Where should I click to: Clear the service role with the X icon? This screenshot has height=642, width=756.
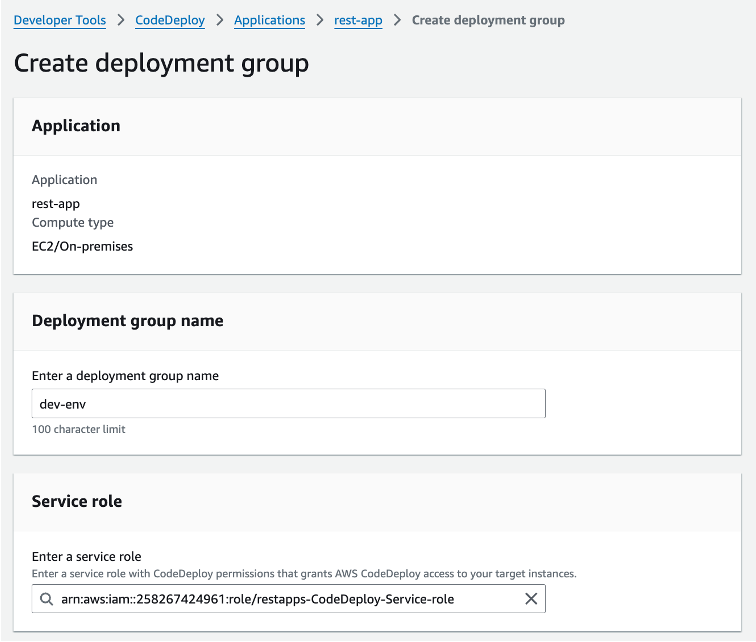(x=531, y=599)
